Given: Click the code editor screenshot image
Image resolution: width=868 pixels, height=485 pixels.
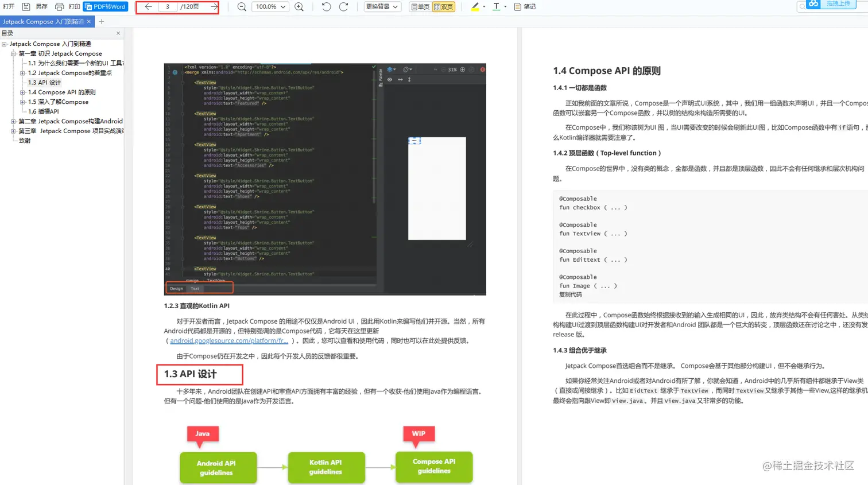Looking at the screenshot, I should tap(325, 179).
